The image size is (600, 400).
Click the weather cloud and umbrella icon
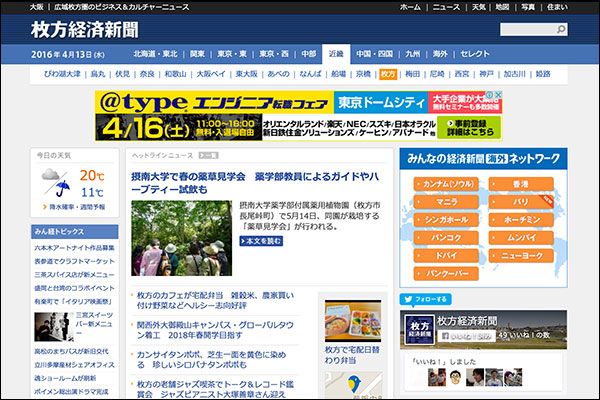point(54,182)
